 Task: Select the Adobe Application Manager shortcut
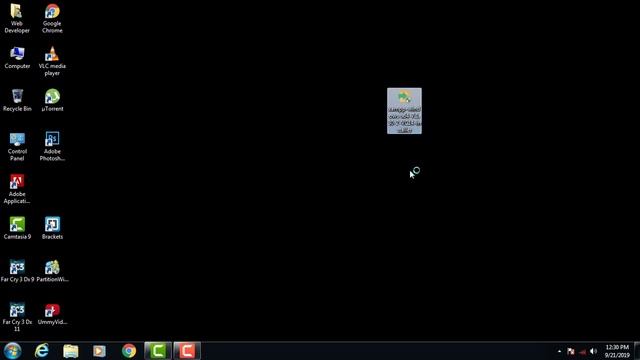[17, 189]
